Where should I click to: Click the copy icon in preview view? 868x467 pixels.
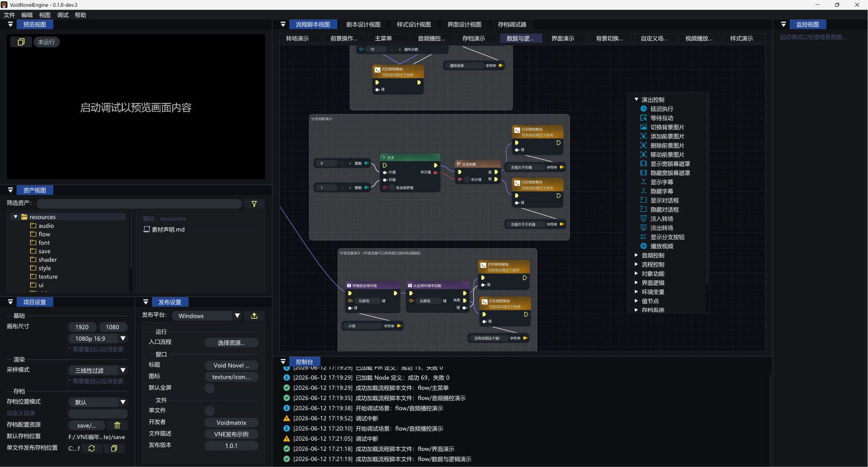[x=21, y=42]
